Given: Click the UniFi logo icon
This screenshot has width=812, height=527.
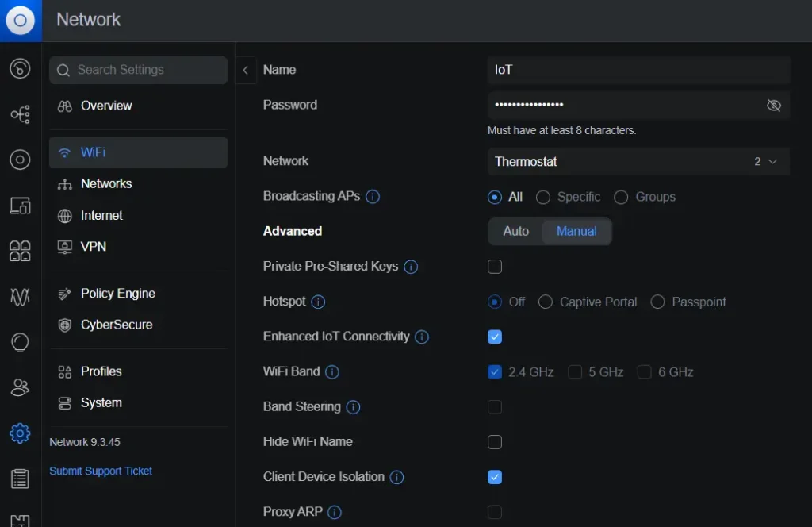Looking at the screenshot, I should 20,20.
